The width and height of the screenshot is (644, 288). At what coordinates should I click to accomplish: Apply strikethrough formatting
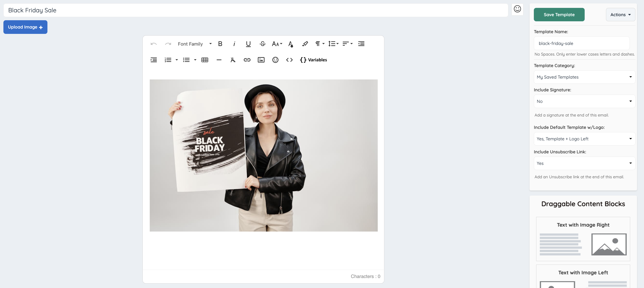click(x=262, y=44)
